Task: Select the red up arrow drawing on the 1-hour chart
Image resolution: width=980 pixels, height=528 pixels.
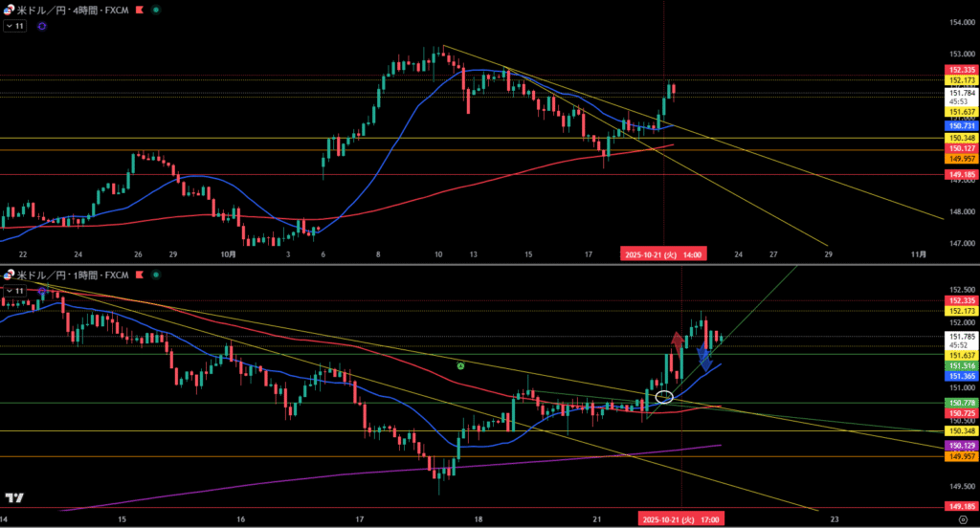Action: [677, 341]
